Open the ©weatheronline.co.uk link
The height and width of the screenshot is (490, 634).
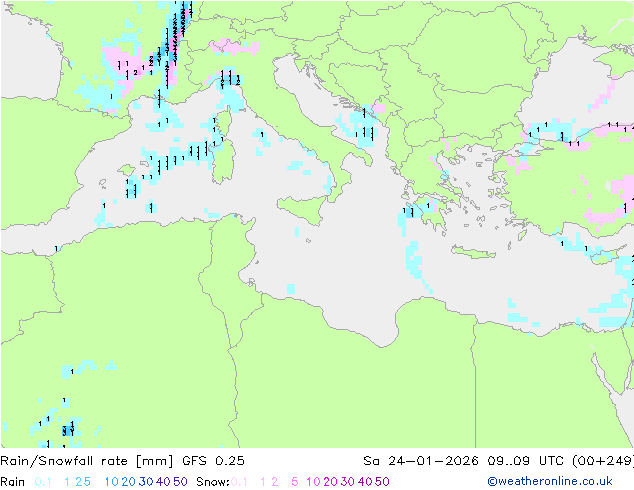[550, 481]
